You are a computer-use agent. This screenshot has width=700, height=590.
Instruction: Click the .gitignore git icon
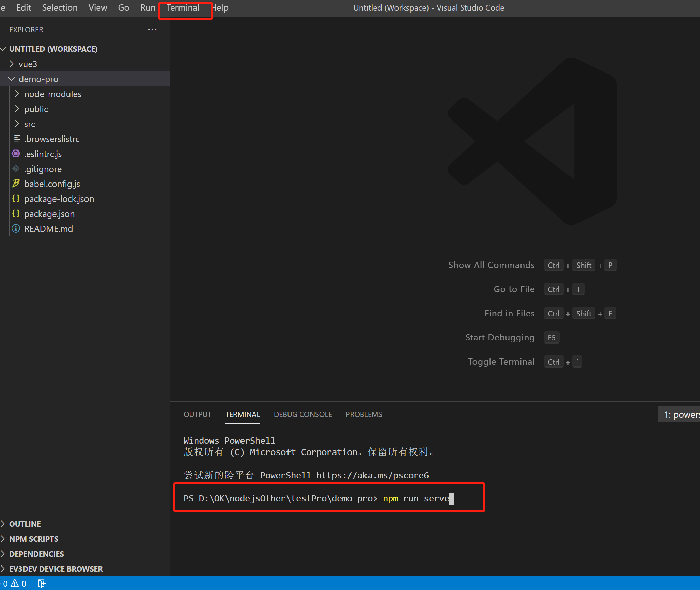pos(16,169)
